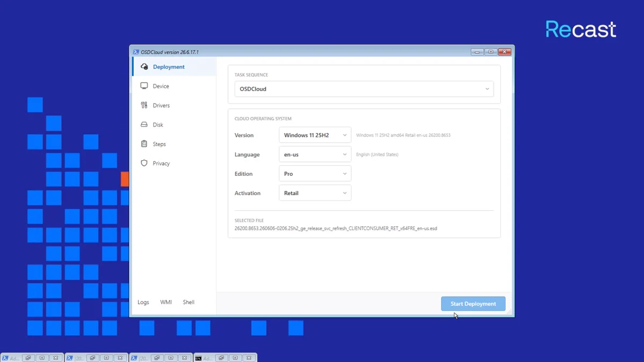Click the 'English (United States)' description text
Image resolution: width=644 pixels, height=362 pixels.
(377, 154)
